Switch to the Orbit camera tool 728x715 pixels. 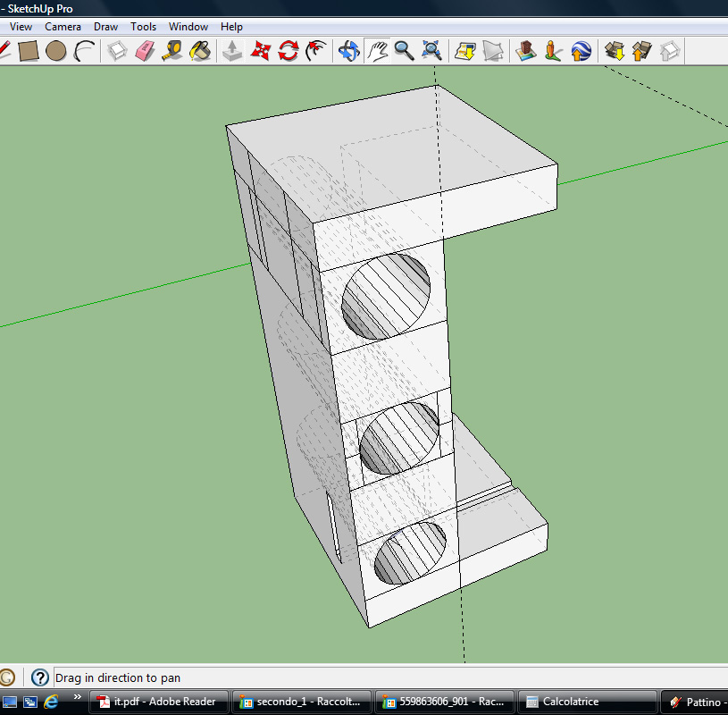pyautogui.click(x=349, y=51)
